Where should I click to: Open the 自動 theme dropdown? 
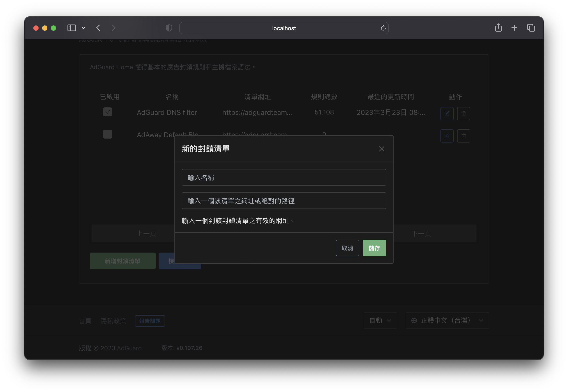point(380,321)
